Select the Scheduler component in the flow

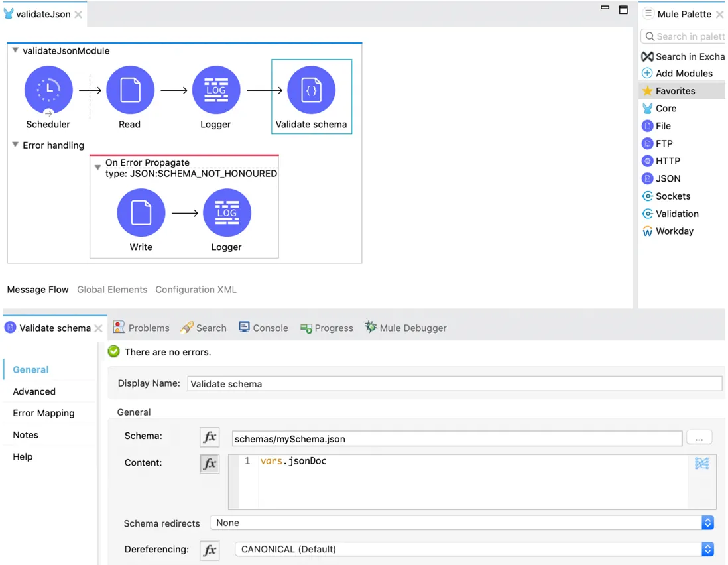click(48, 90)
